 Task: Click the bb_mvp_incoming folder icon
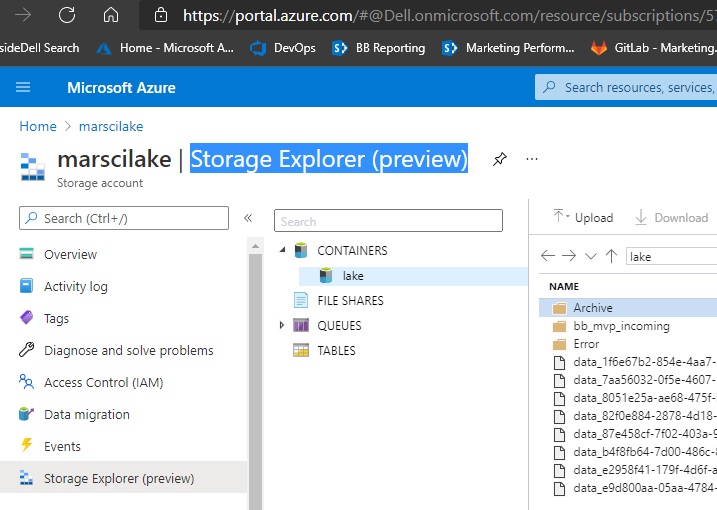pyautogui.click(x=559, y=326)
